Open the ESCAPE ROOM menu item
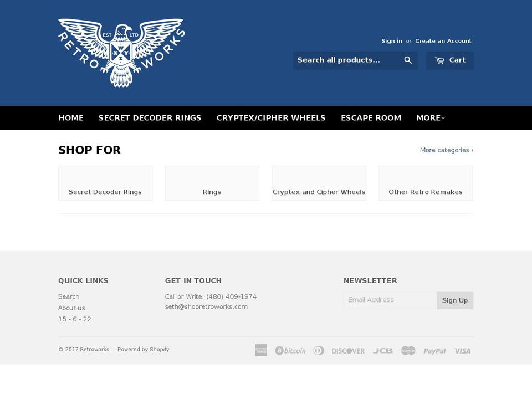Image resolution: width=532 pixels, height=399 pixels. point(371,117)
